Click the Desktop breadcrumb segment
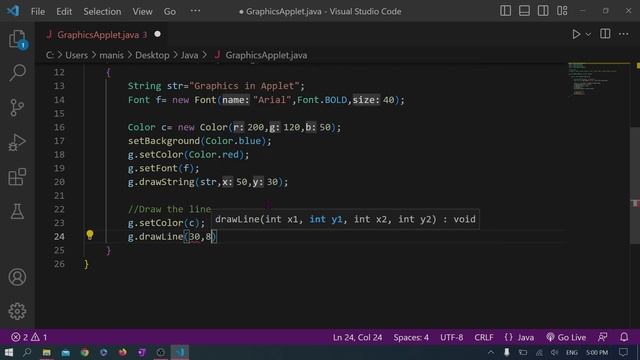This screenshot has width=640, height=360. pos(152,55)
